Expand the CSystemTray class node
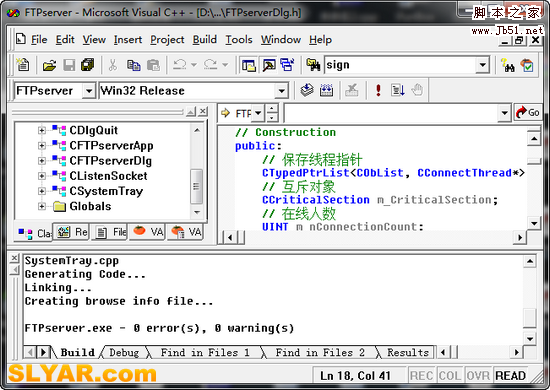 coord(41,191)
